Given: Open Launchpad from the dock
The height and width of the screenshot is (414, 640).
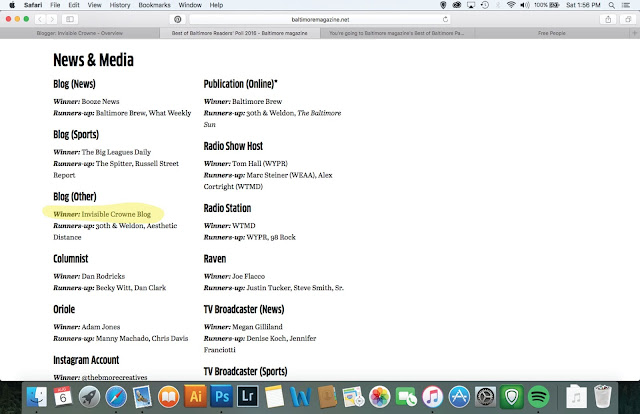Looking at the screenshot, I should pyautogui.click(x=89, y=396).
